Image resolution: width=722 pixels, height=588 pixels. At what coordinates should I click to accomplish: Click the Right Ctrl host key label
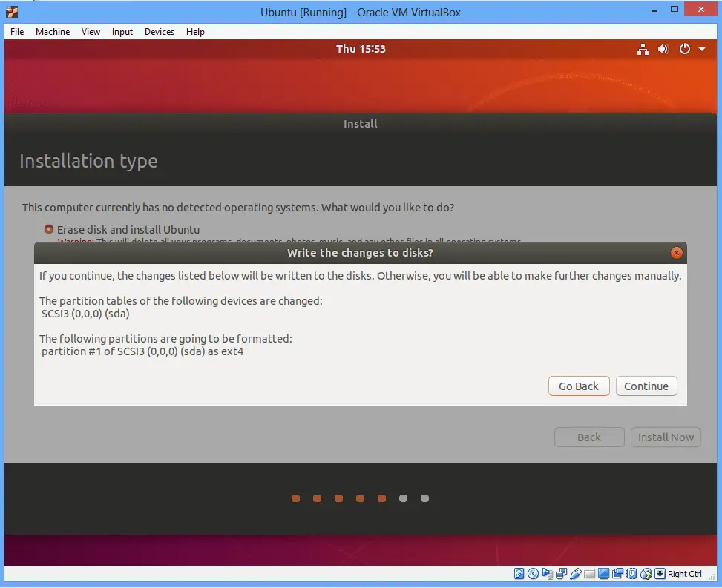coord(685,574)
